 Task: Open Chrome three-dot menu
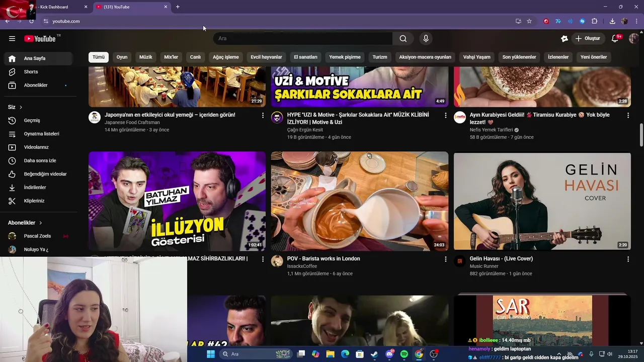click(x=637, y=21)
